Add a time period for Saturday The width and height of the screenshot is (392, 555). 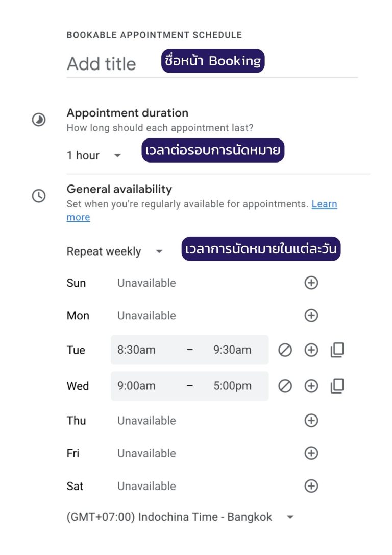[311, 486]
